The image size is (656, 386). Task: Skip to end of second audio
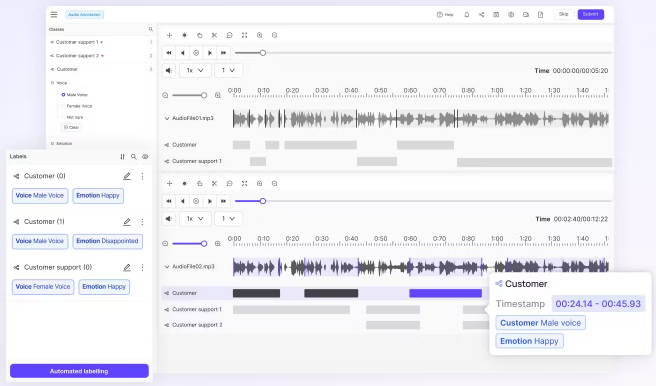click(223, 201)
